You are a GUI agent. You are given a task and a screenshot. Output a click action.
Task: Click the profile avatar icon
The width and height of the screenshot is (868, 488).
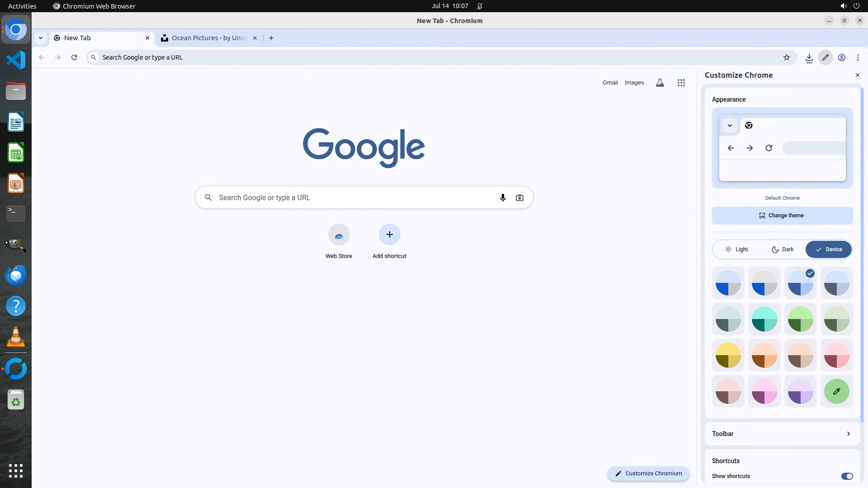click(x=842, y=57)
